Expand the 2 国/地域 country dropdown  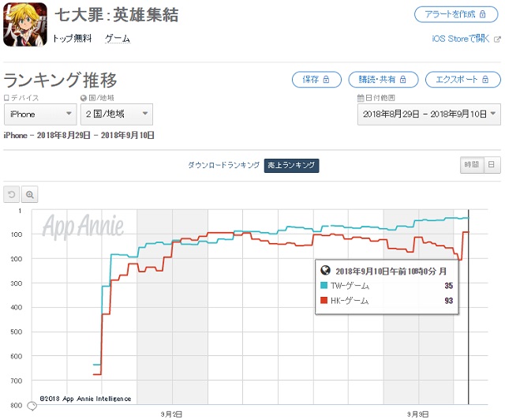(117, 114)
